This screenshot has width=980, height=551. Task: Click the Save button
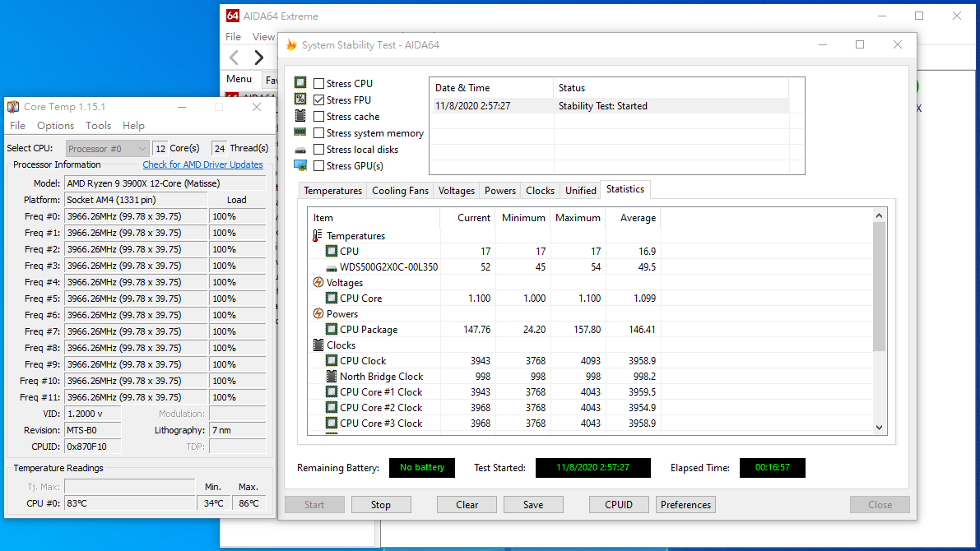533,505
